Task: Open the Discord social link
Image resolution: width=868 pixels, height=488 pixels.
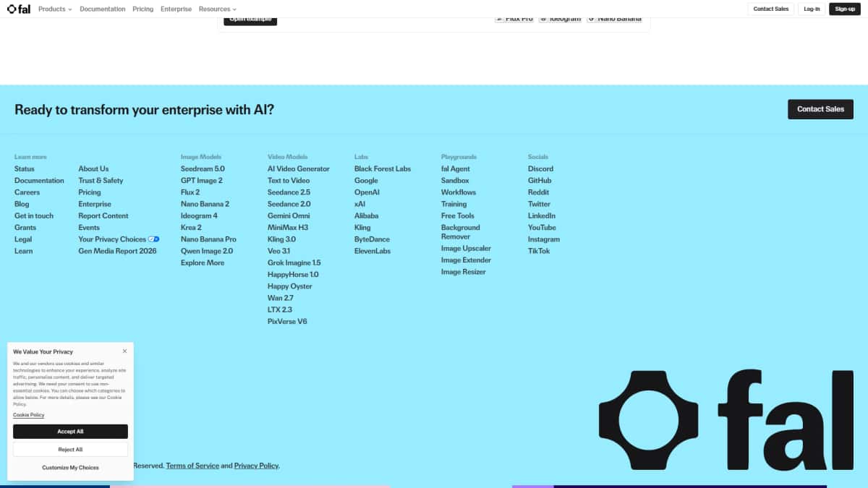Action: click(x=540, y=169)
